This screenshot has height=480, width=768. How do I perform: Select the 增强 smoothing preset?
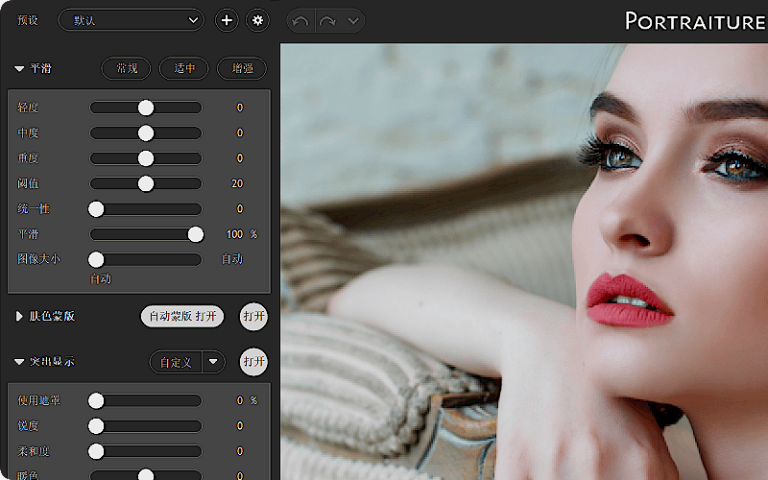242,69
